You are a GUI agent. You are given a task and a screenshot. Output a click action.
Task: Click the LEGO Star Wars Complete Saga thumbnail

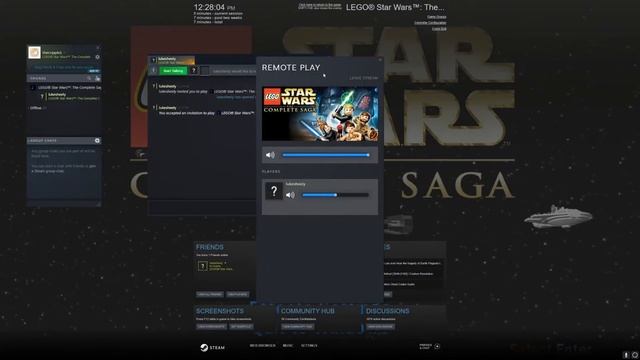[x=320, y=114]
